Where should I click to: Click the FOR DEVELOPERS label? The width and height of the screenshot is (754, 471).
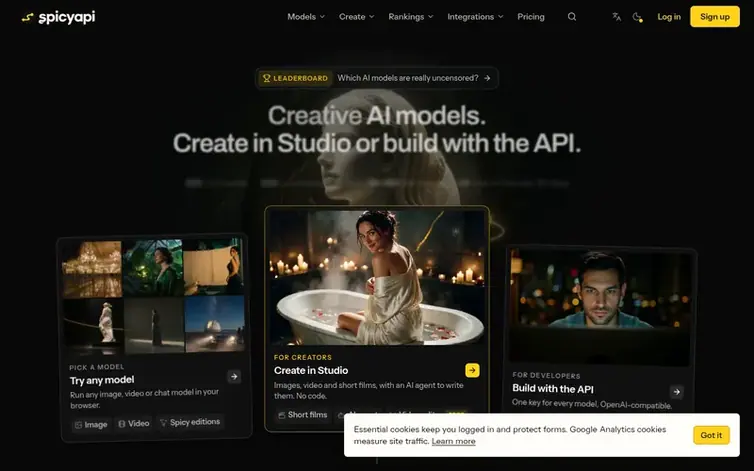tap(546, 375)
